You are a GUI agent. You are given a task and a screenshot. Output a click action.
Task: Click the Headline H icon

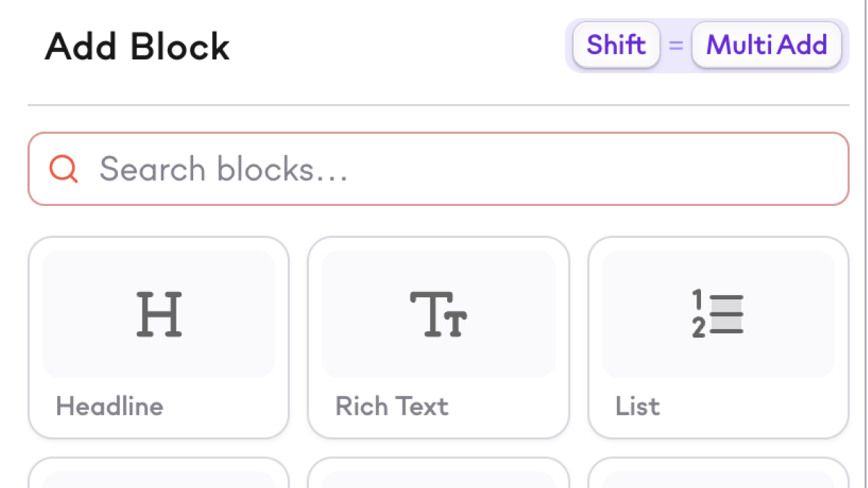click(x=159, y=314)
